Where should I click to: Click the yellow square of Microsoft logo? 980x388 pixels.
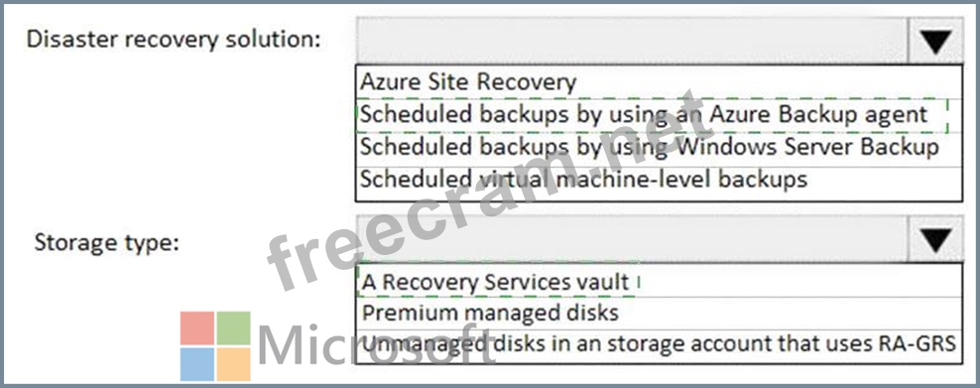point(234,364)
